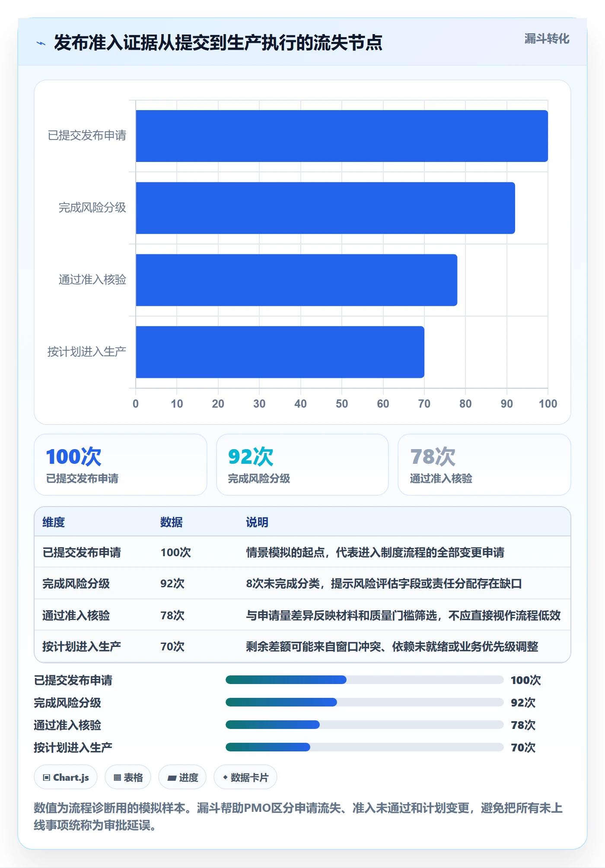605x868 pixels.
Task: Click the 按计划进入生产 label on the chart axis
Action: tap(87, 352)
